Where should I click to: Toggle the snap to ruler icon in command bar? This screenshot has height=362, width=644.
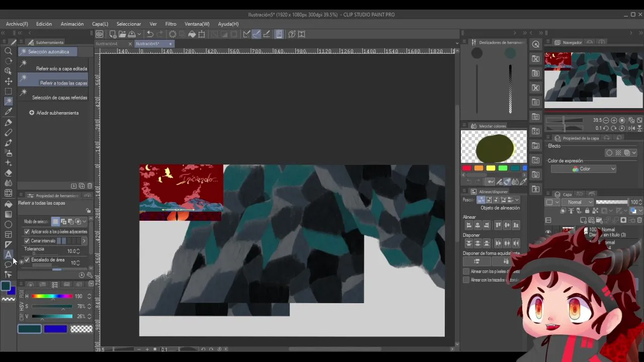click(247, 34)
